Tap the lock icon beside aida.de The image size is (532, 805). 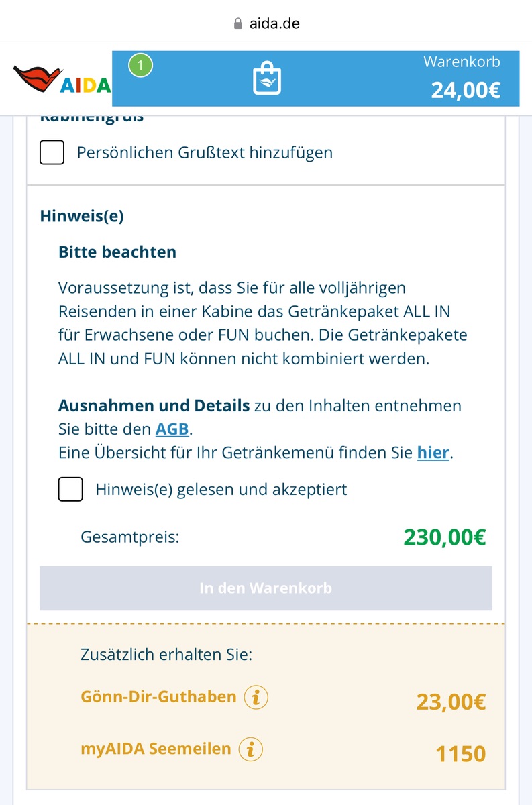237,23
